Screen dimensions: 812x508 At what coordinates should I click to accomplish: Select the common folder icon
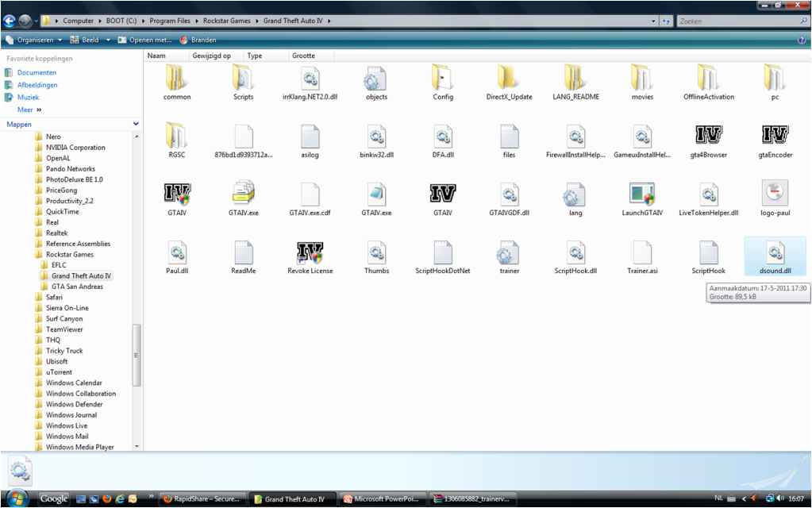(176, 79)
